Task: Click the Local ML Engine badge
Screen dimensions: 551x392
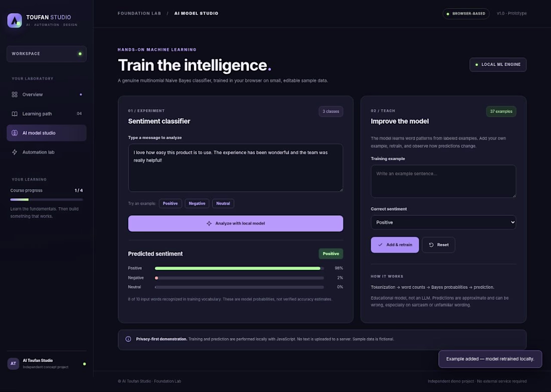Action: (498, 65)
